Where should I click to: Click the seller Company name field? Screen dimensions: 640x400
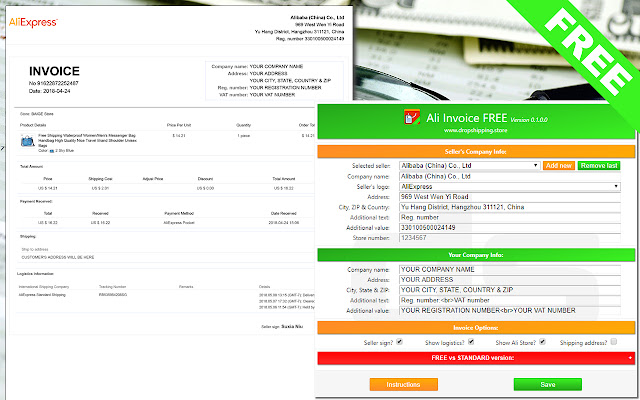509,176
